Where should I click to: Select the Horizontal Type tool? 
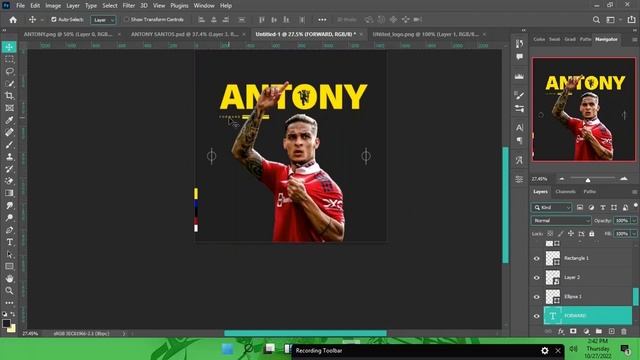(x=9, y=242)
